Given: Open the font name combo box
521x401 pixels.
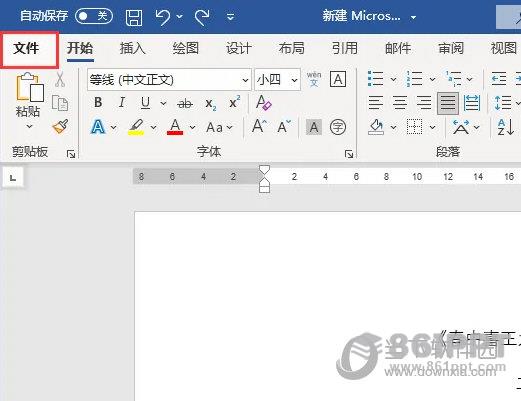Looking at the screenshot, I should pyautogui.click(x=169, y=80).
